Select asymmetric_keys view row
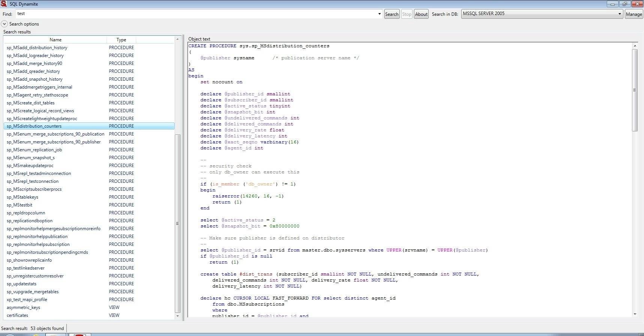 coord(89,307)
